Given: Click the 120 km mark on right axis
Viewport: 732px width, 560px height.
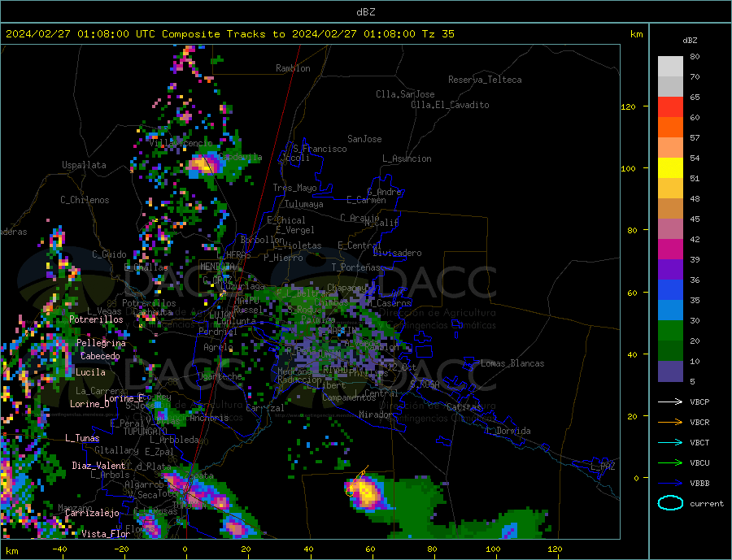Looking at the screenshot, I should tap(629, 106).
